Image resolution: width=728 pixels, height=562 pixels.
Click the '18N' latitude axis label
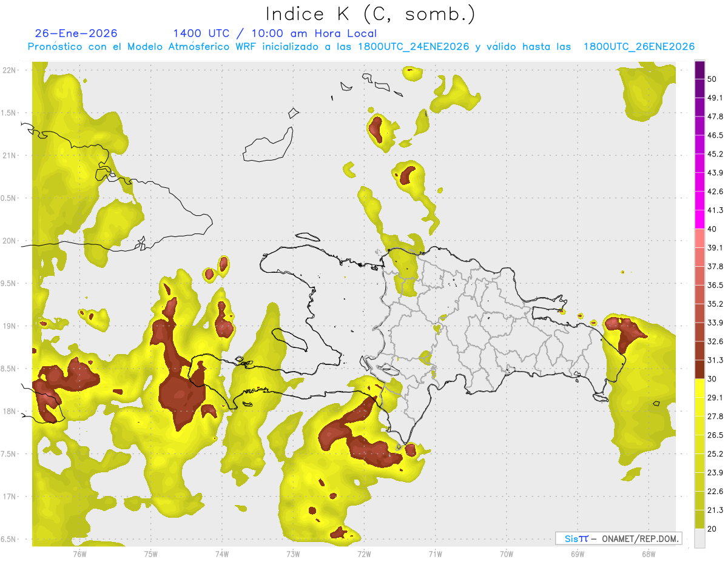(10, 411)
